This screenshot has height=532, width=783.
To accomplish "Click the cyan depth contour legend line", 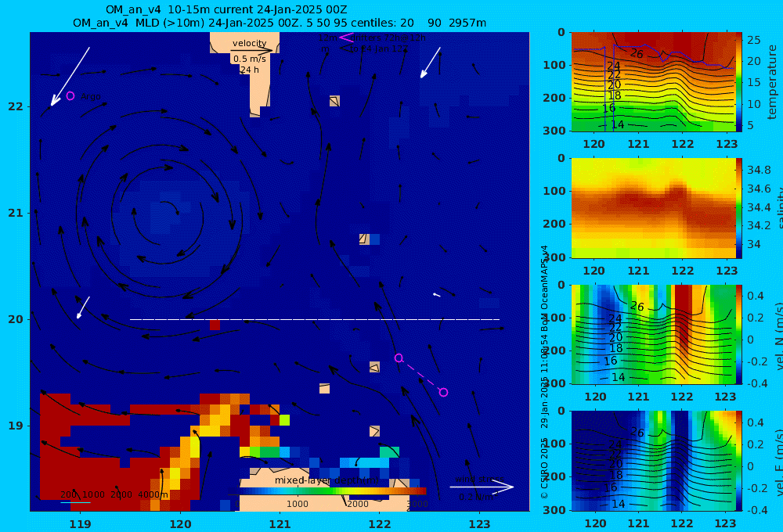I will (75, 502).
